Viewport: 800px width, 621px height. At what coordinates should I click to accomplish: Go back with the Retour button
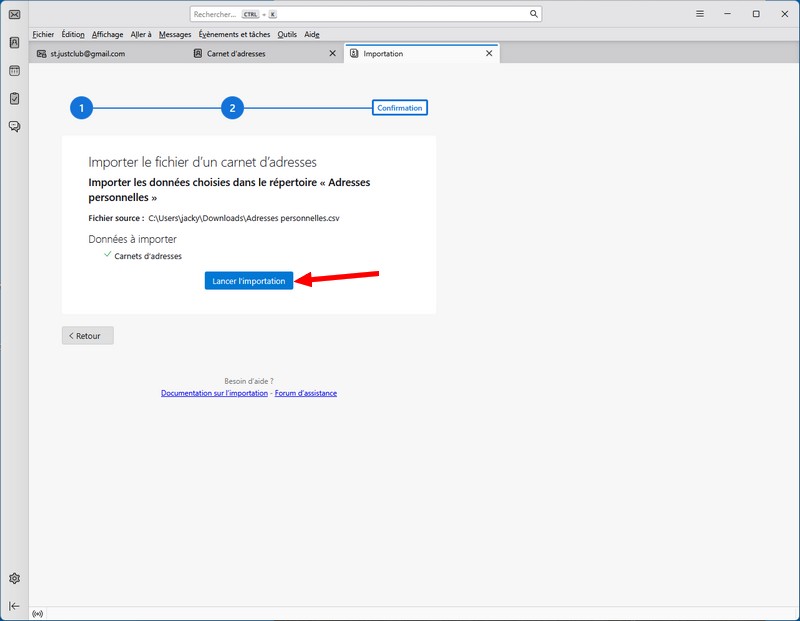(88, 336)
